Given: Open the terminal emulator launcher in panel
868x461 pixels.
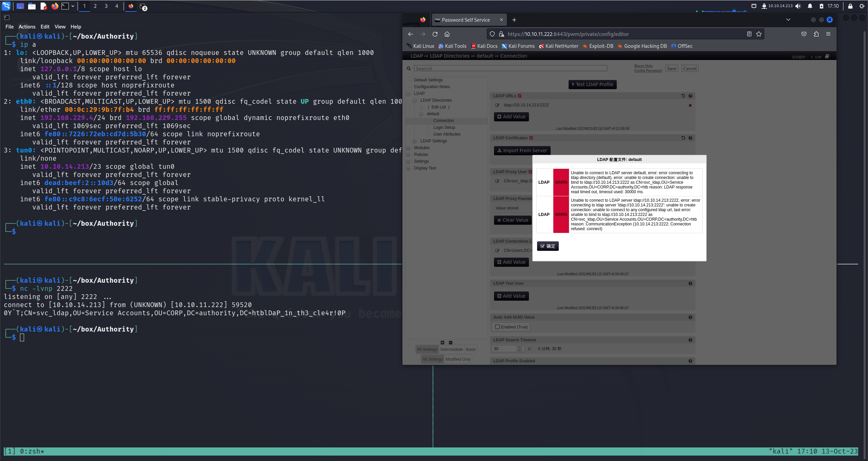Looking at the screenshot, I should click(65, 6).
